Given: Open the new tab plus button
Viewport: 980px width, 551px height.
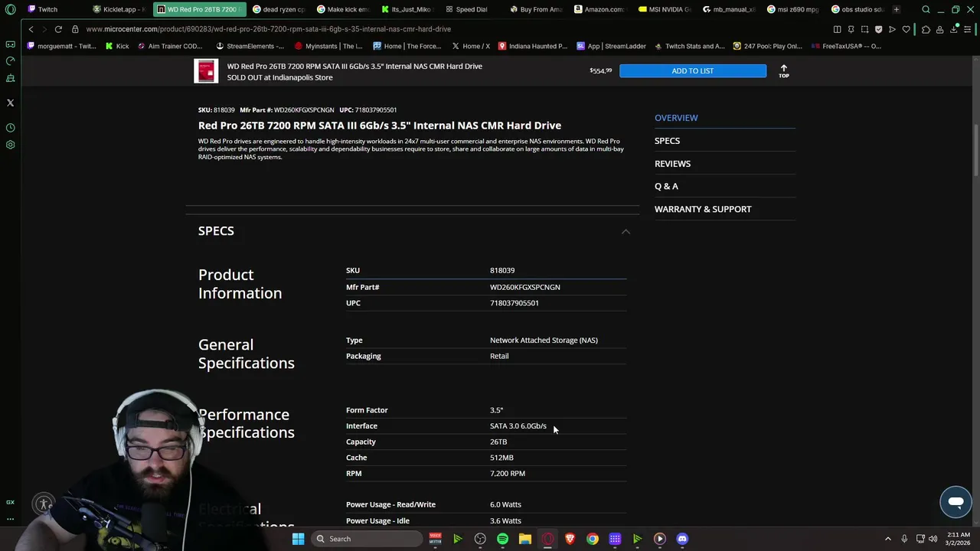Looking at the screenshot, I should (897, 9).
